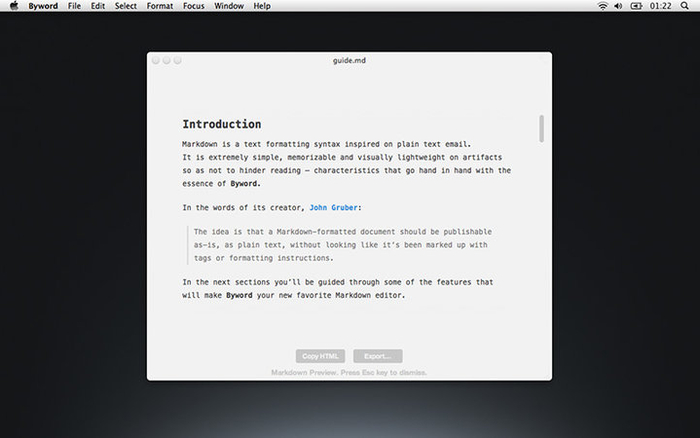Open the Help menu
700x438 pixels.
click(262, 6)
